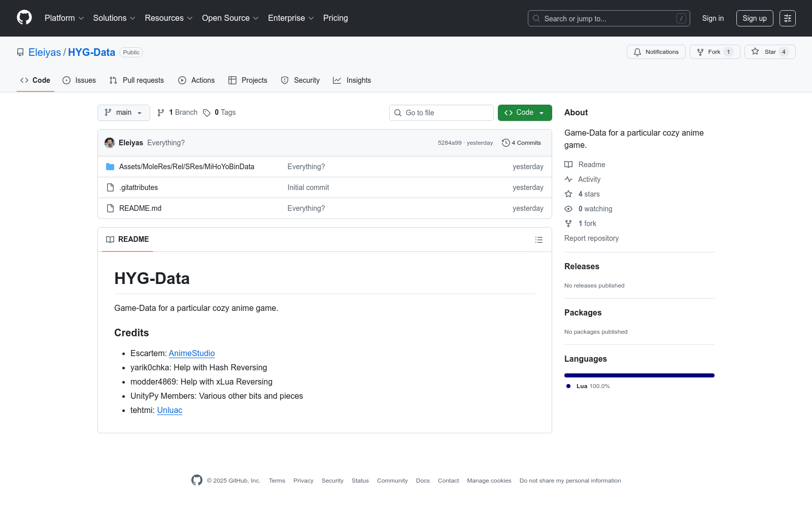Screen dimensions: 812x508
Task: Open the green Code dropdown button
Action: pos(525,113)
